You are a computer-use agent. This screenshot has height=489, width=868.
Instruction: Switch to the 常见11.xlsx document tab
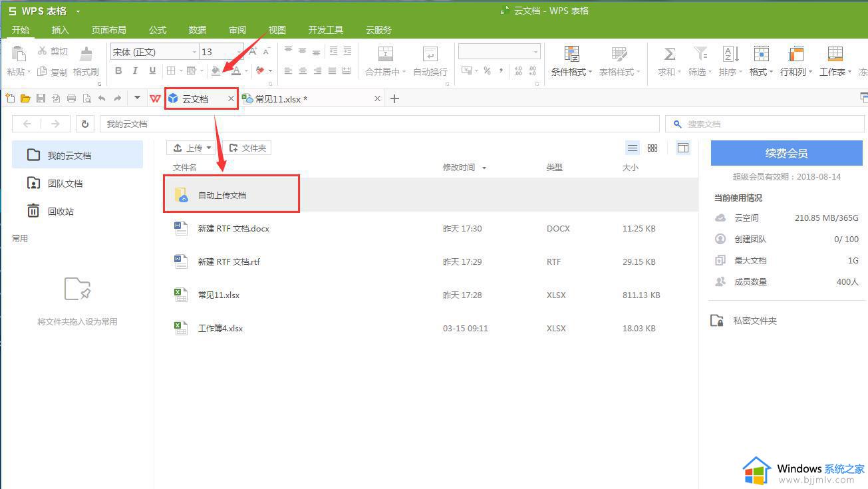click(x=311, y=98)
